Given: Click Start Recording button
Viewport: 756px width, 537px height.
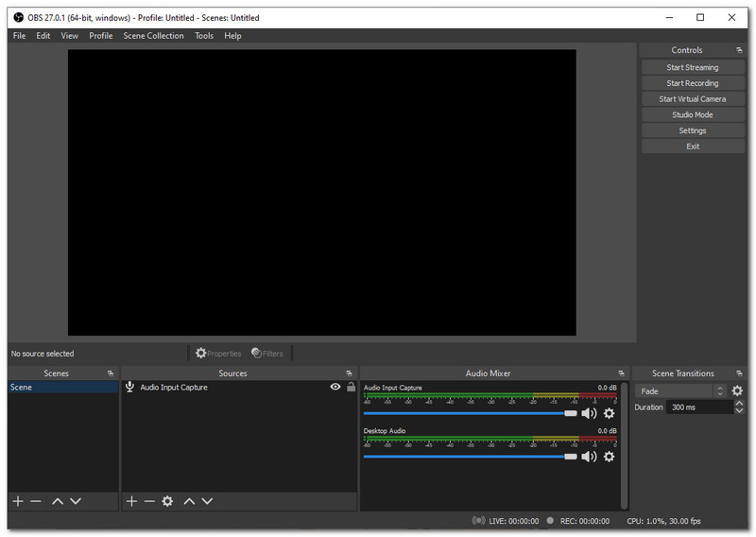Looking at the screenshot, I should click(692, 83).
